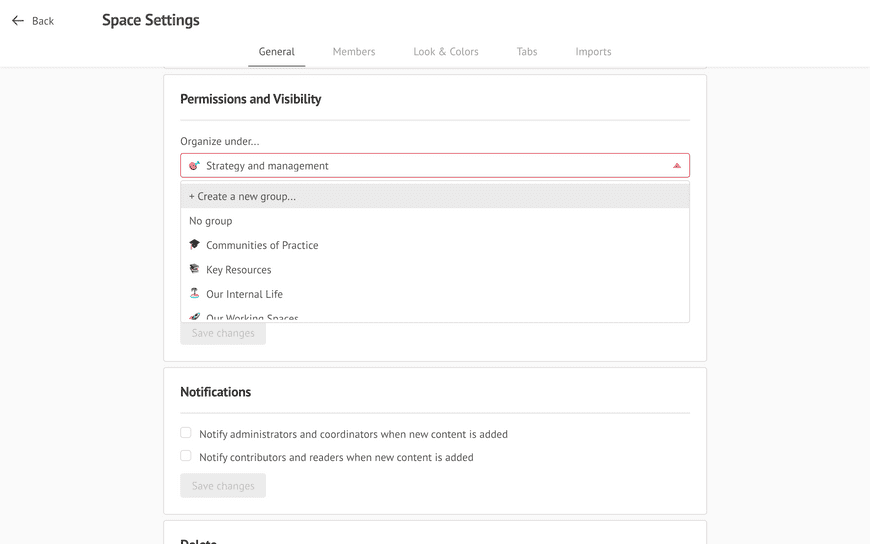870x544 pixels.
Task: Select Communities of Practice group
Action: pos(435,245)
